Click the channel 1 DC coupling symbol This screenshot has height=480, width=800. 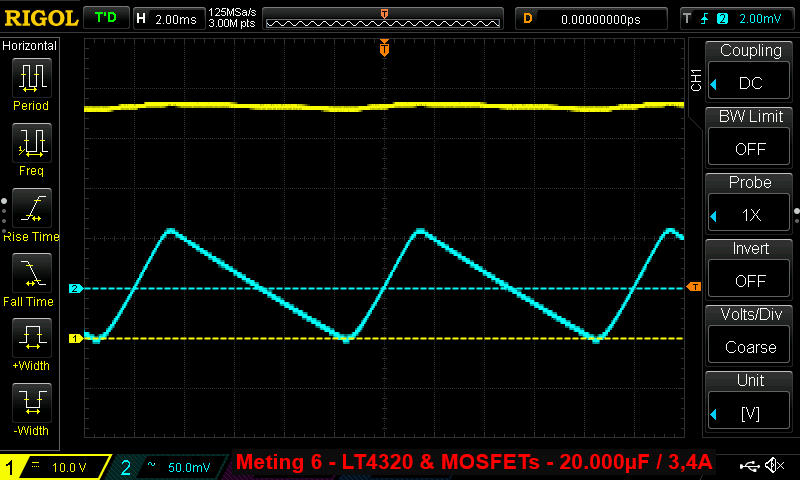36,465
